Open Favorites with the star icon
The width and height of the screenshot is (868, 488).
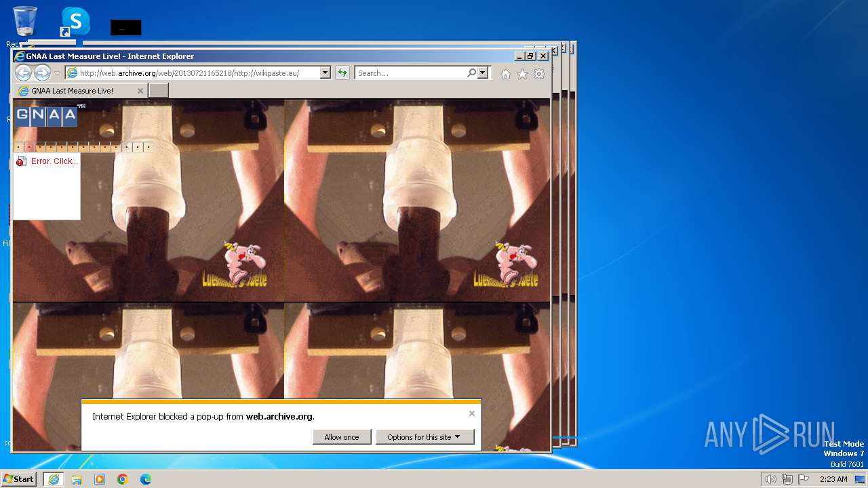522,74
